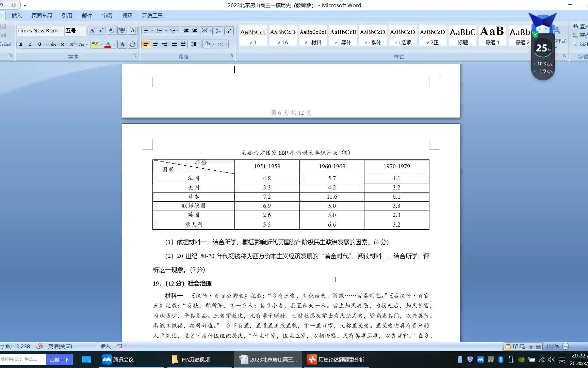
Task: Open Change Case (Aa) dropdown
Action: (83, 44)
